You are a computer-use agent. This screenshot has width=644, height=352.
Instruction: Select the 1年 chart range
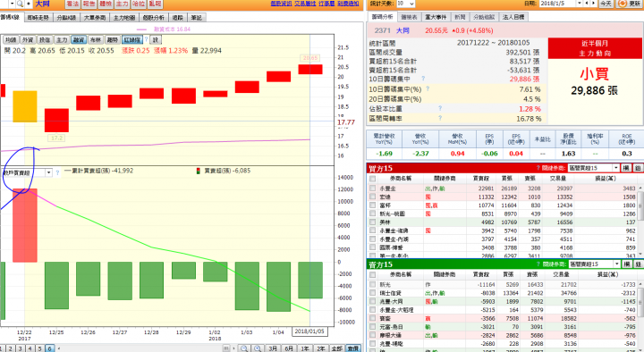(x=305, y=348)
